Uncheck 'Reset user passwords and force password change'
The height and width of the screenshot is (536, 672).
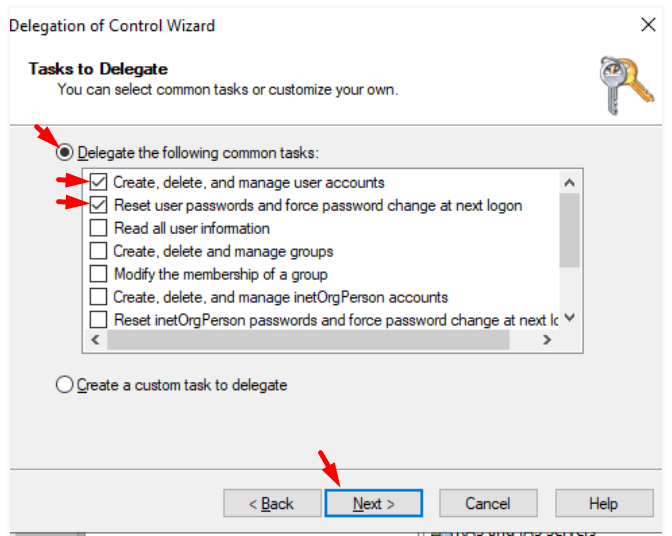98,205
